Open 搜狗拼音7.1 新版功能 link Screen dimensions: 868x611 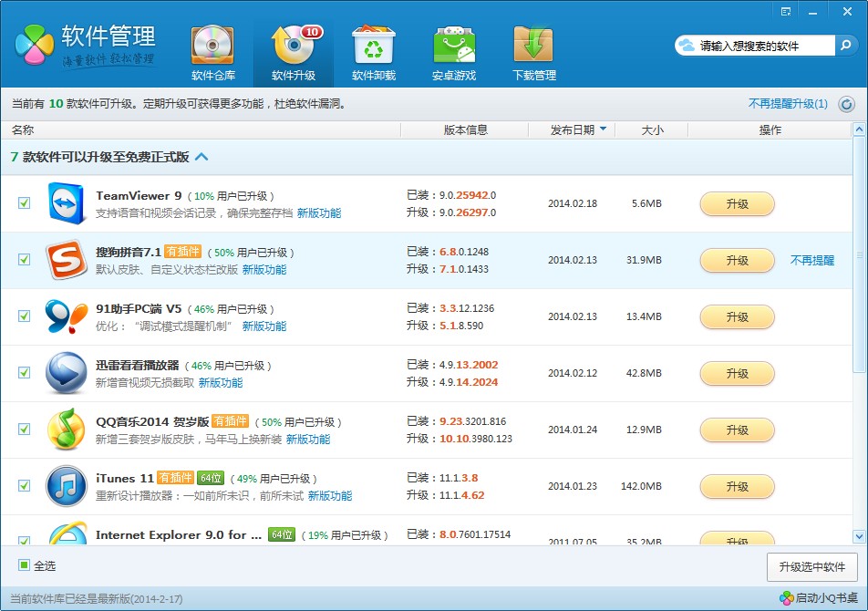click(x=264, y=270)
